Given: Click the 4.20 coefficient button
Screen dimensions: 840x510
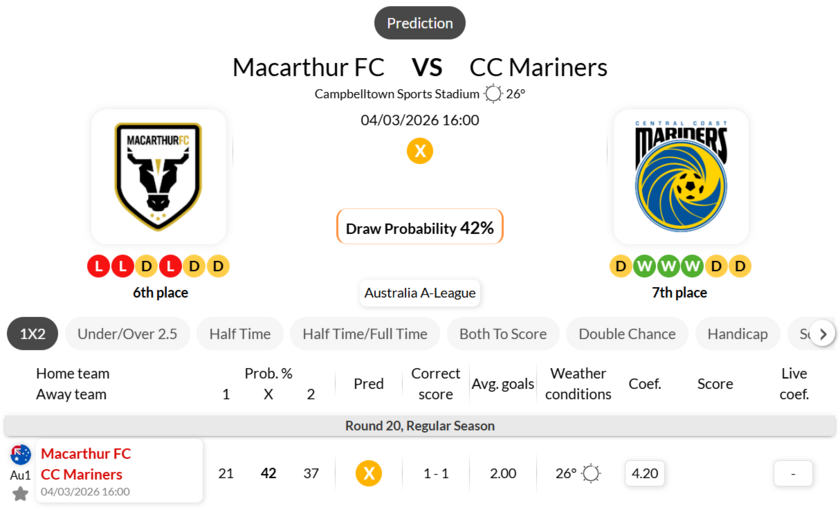Looking at the screenshot, I should click(x=645, y=473).
